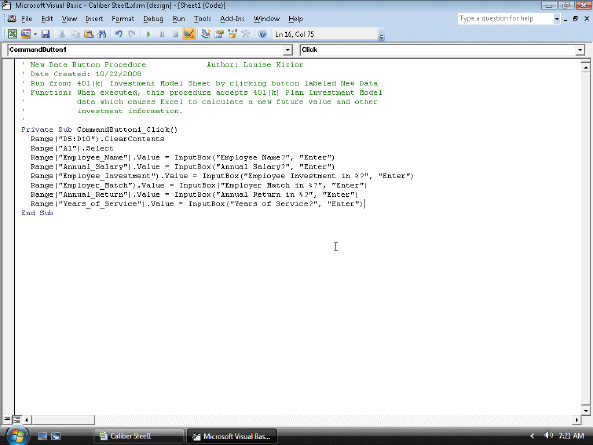Open the Insert UserForm dropdown arrow
Image resolution: width=593 pixels, height=445 pixels.
[35, 34]
